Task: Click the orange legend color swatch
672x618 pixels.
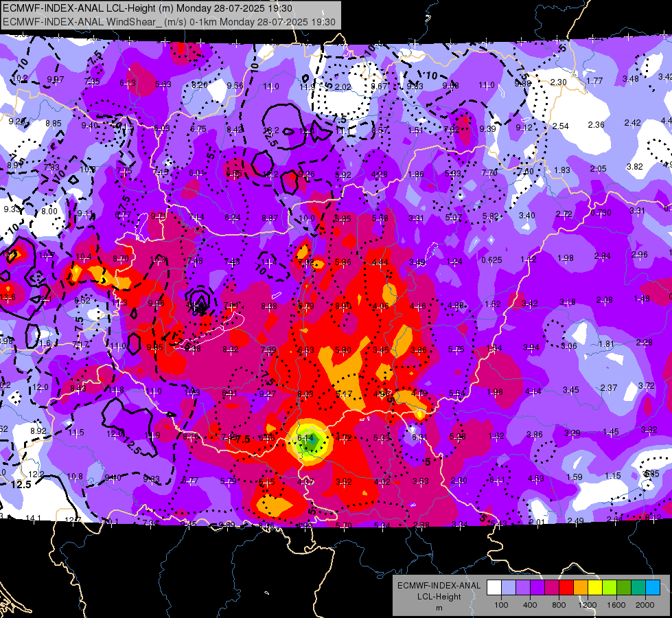Action: coord(581,588)
